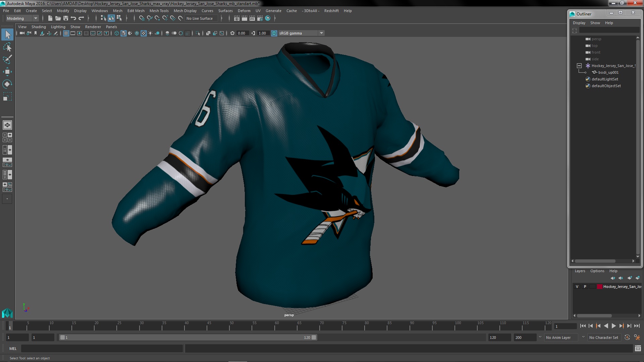The width and height of the screenshot is (644, 362).
Task: Save the current scene
Action: coord(66,18)
